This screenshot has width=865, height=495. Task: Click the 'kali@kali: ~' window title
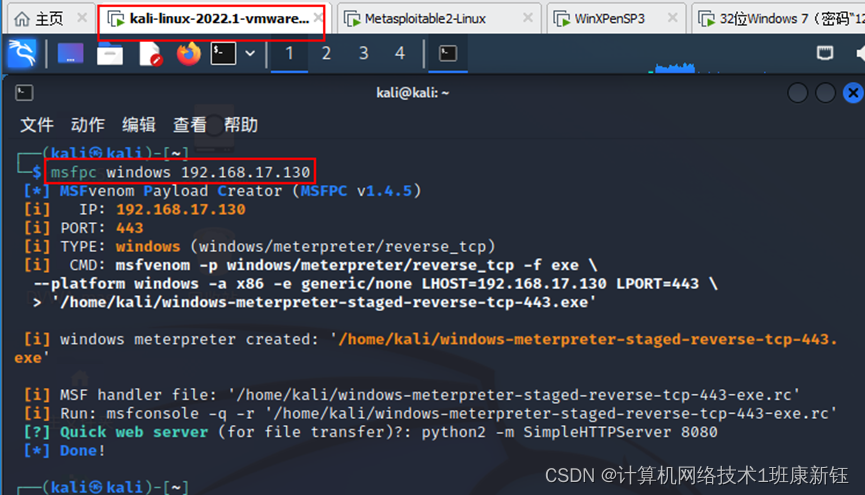click(413, 93)
